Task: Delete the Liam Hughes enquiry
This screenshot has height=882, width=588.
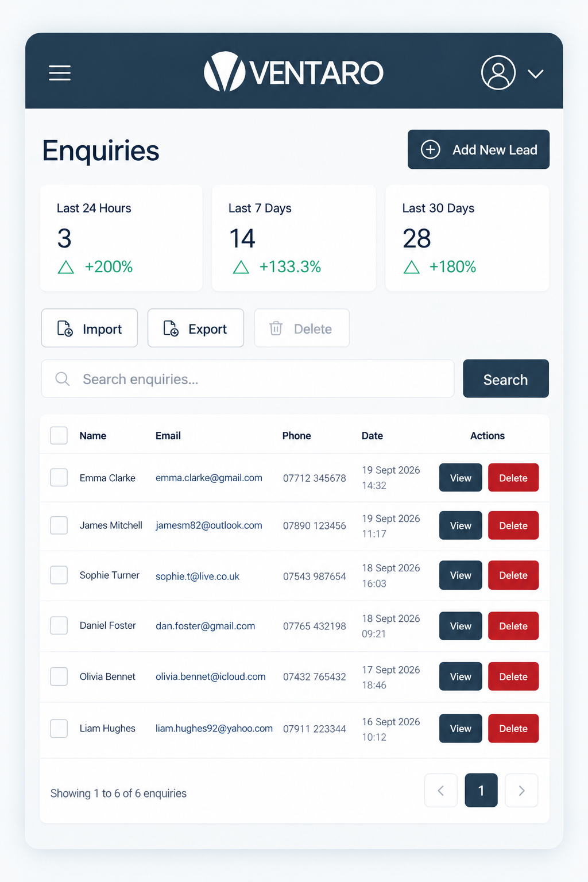Action: [513, 728]
